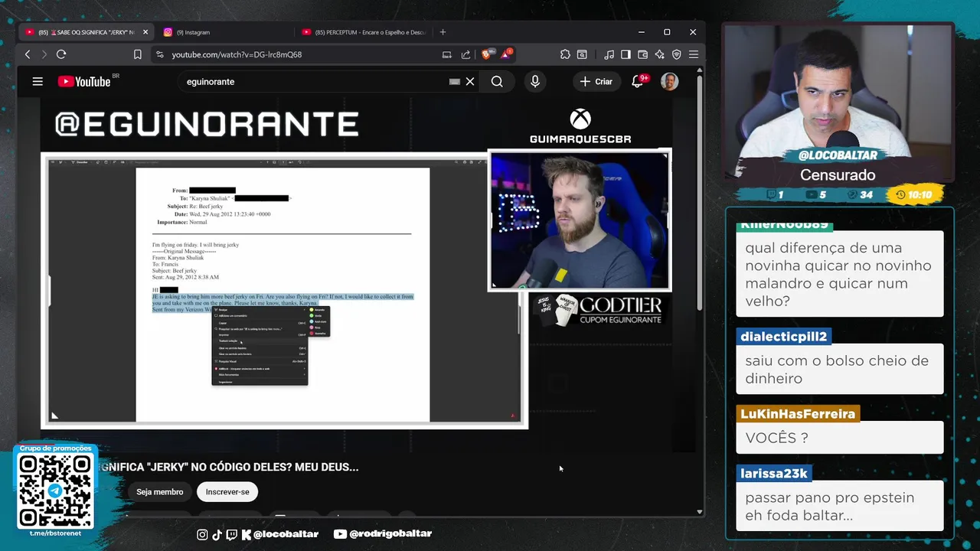This screenshot has width=980, height=551.
Task: Click the 'Inscrever-se' subscribe button
Action: point(227,492)
